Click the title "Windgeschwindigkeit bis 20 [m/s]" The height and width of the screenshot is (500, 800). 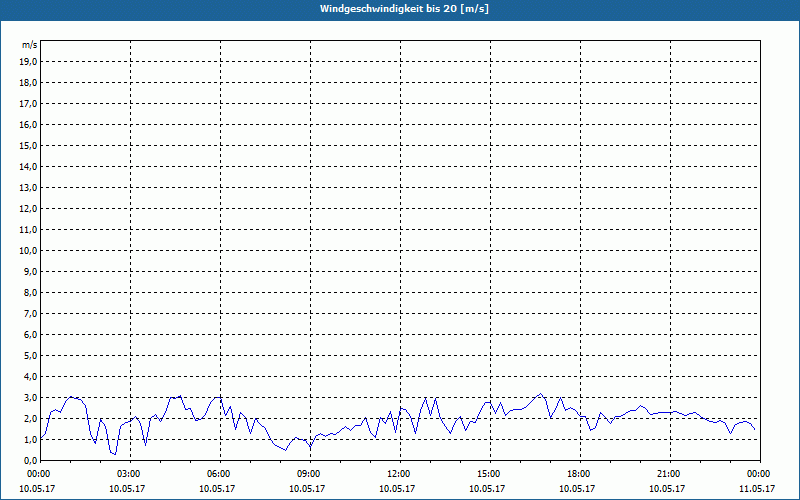coord(404,9)
